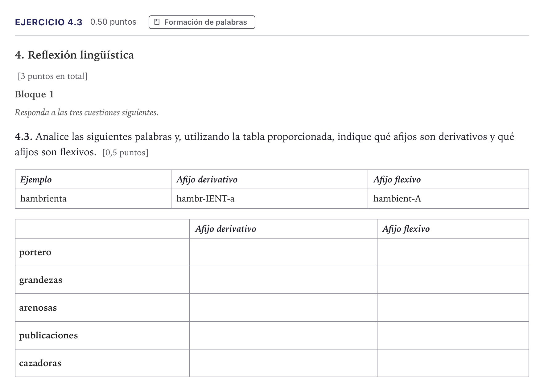Screen dimensions: 544x392
Task: Click the Afijo flexivo cell for portero
Action: 453,252
